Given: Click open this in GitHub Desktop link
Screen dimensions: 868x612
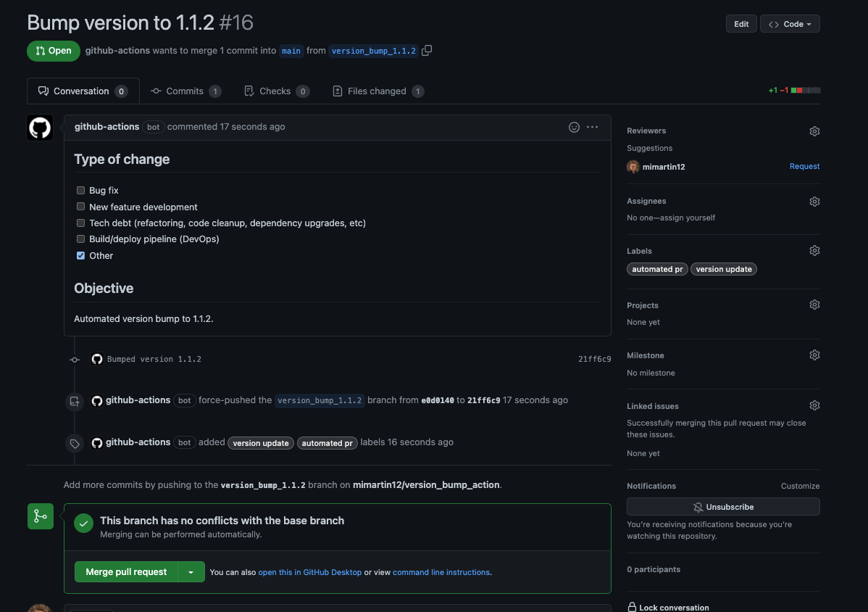Looking at the screenshot, I should click(310, 572).
